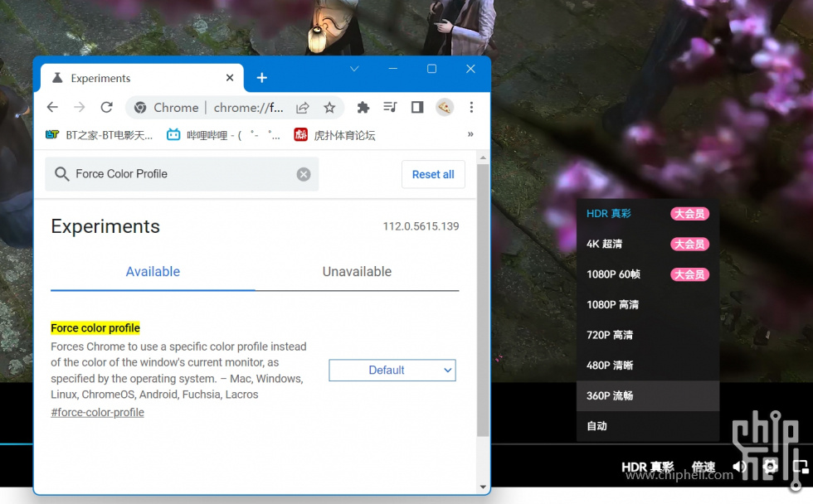
Task: Click the highlighted 'Force color profile' flag title
Action: pyautogui.click(x=95, y=328)
